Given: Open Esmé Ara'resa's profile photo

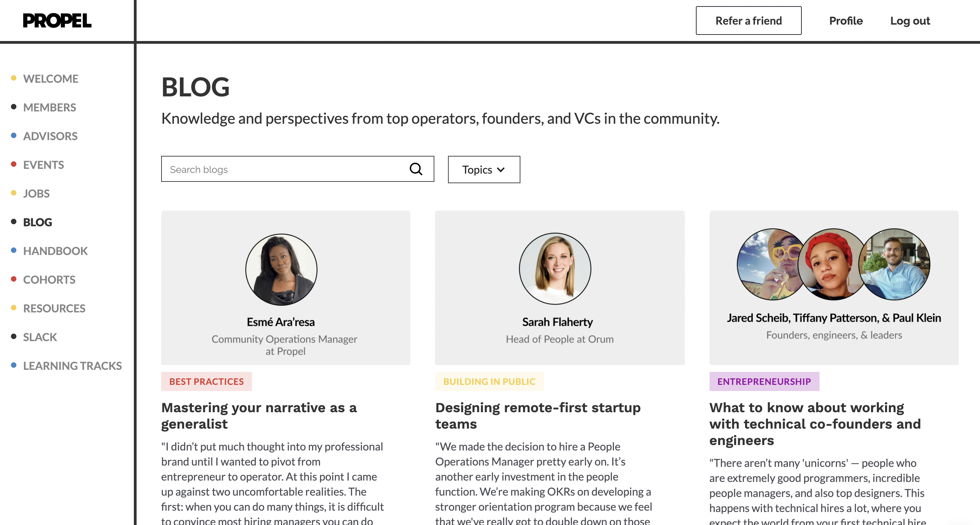Looking at the screenshot, I should pos(281,270).
